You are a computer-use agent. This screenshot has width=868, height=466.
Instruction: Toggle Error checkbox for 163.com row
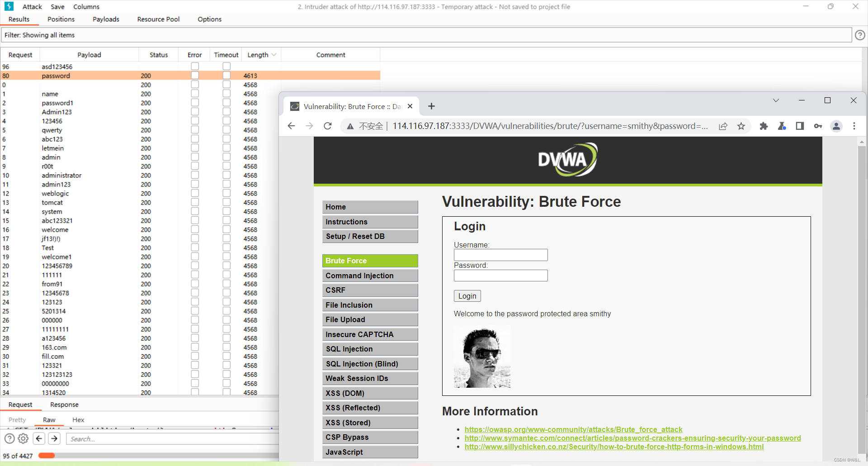click(195, 347)
